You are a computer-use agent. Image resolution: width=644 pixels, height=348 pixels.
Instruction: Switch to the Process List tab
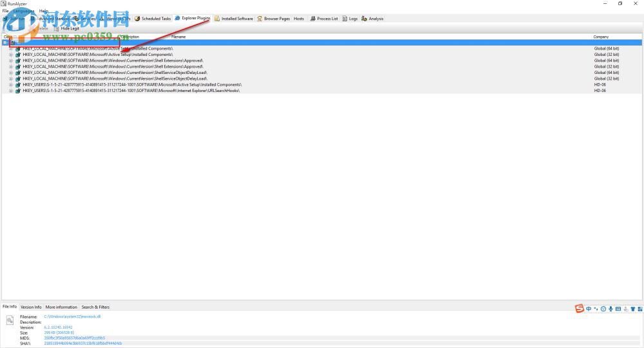click(x=324, y=19)
